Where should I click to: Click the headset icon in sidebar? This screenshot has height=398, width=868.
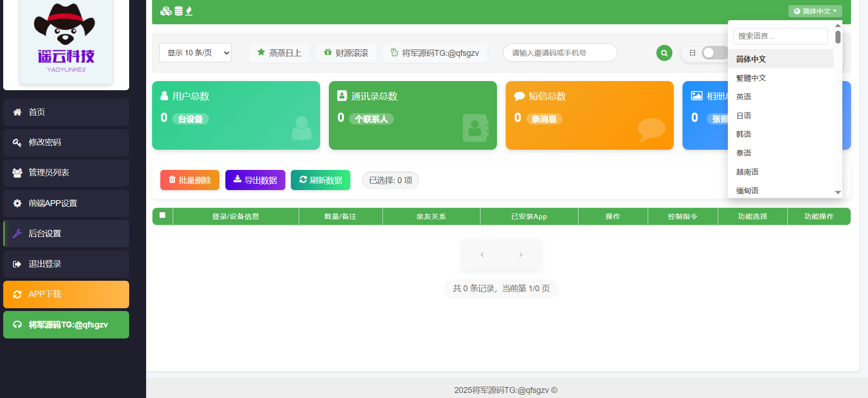coord(17,325)
